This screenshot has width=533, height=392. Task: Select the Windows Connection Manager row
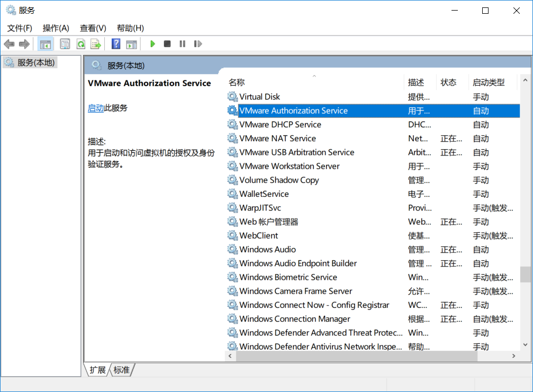[x=373, y=319]
